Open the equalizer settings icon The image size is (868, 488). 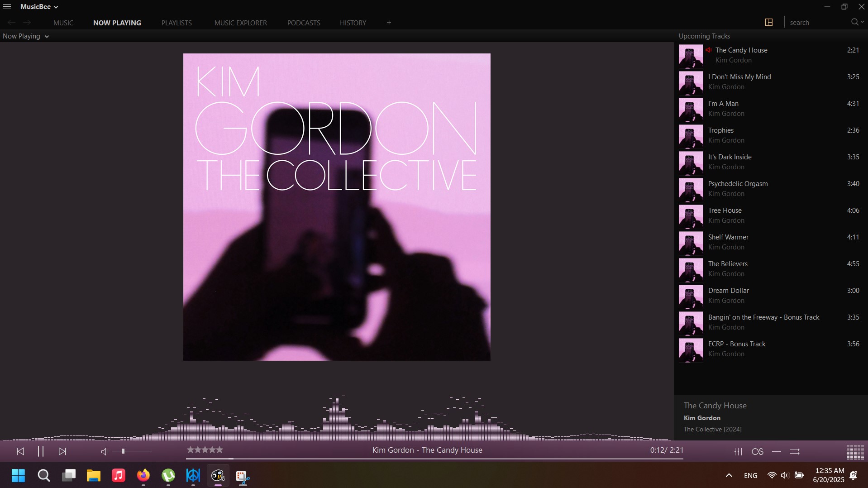click(738, 451)
